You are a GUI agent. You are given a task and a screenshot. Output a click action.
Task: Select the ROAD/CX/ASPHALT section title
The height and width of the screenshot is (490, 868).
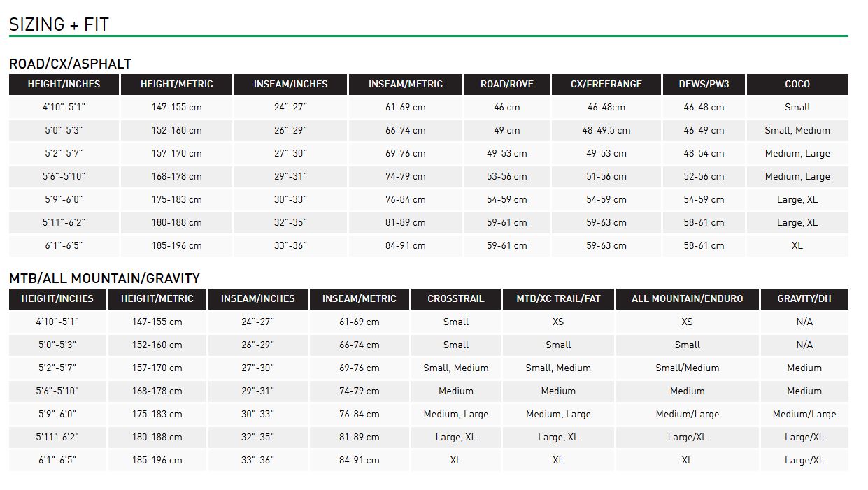click(x=70, y=64)
